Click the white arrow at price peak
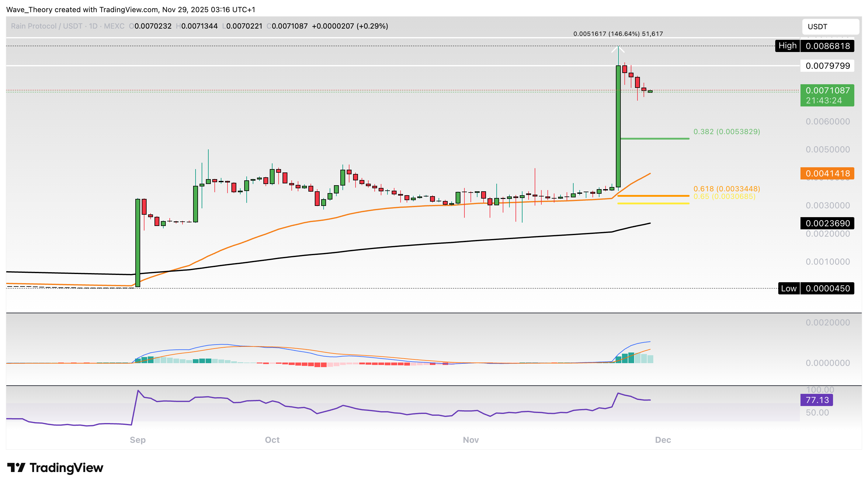 coord(618,50)
